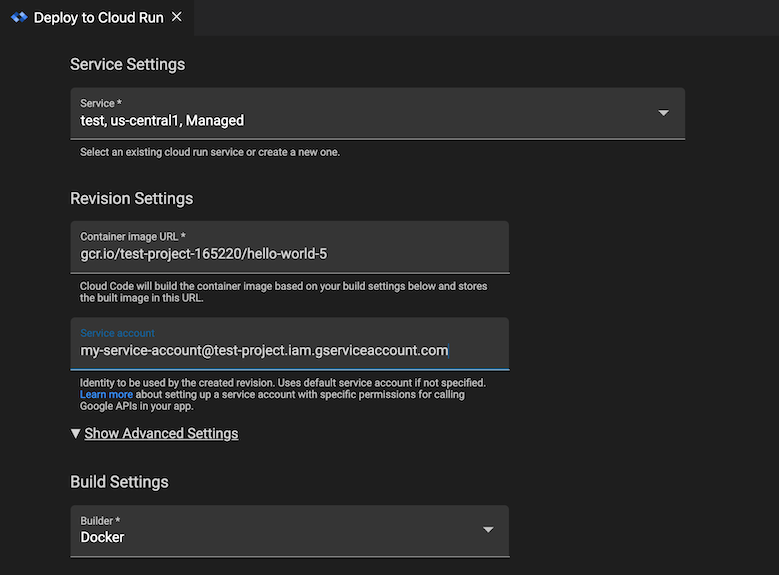Click the Show Advanced Settings link text
779x575 pixels.
161,434
